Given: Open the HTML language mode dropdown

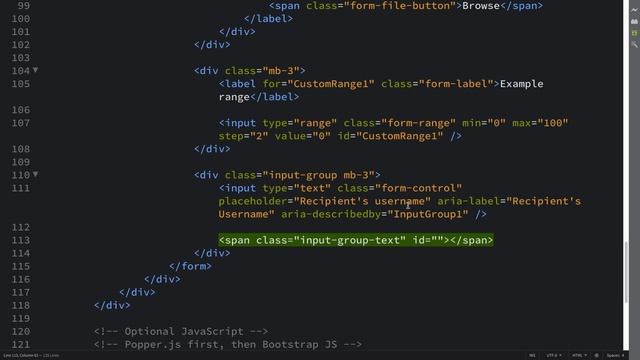Looking at the screenshot, I should (x=579, y=356).
